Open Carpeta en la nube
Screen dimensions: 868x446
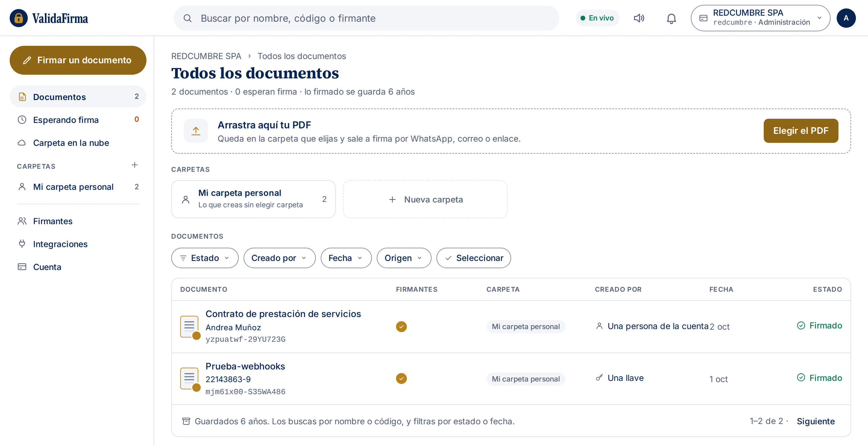pos(78,143)
